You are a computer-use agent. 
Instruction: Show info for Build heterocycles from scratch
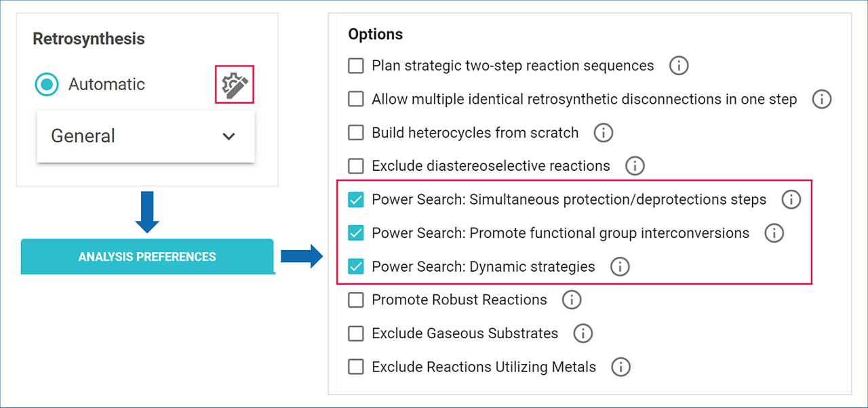(603, 133)
